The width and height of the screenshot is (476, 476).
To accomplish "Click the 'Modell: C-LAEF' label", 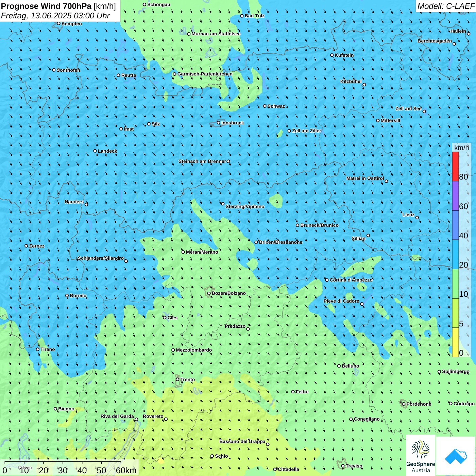I will (x=446, y=6).
